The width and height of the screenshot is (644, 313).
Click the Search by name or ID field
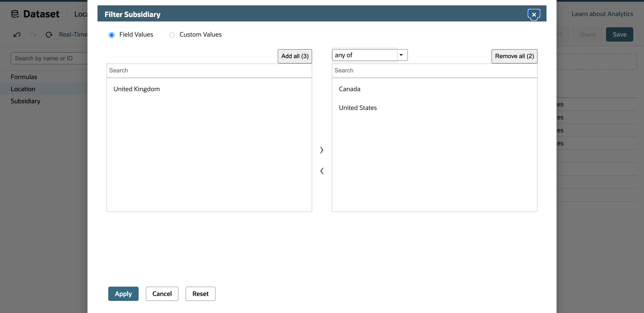coord(49,58)
